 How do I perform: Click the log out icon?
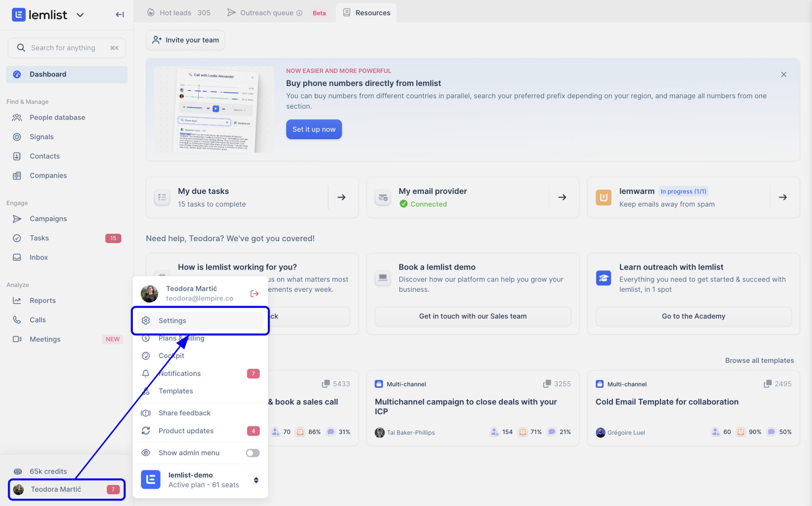(255, 293)
